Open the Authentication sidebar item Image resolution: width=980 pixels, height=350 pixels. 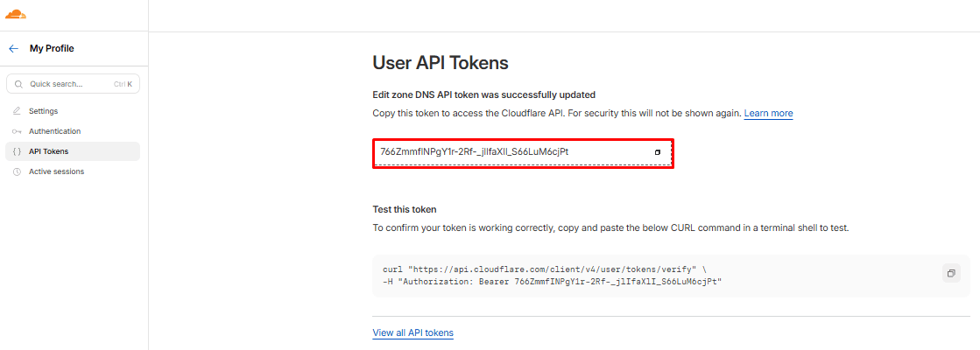coord(54,131)
